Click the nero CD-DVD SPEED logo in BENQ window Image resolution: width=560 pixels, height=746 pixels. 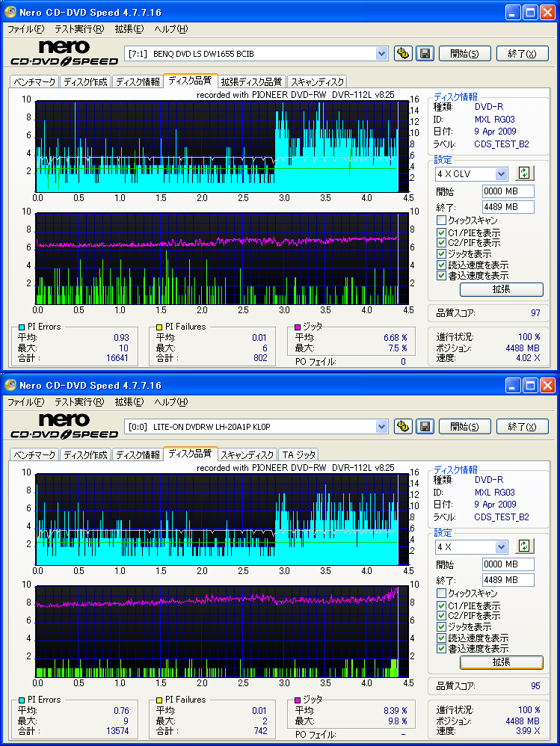(x=64, y=53)
